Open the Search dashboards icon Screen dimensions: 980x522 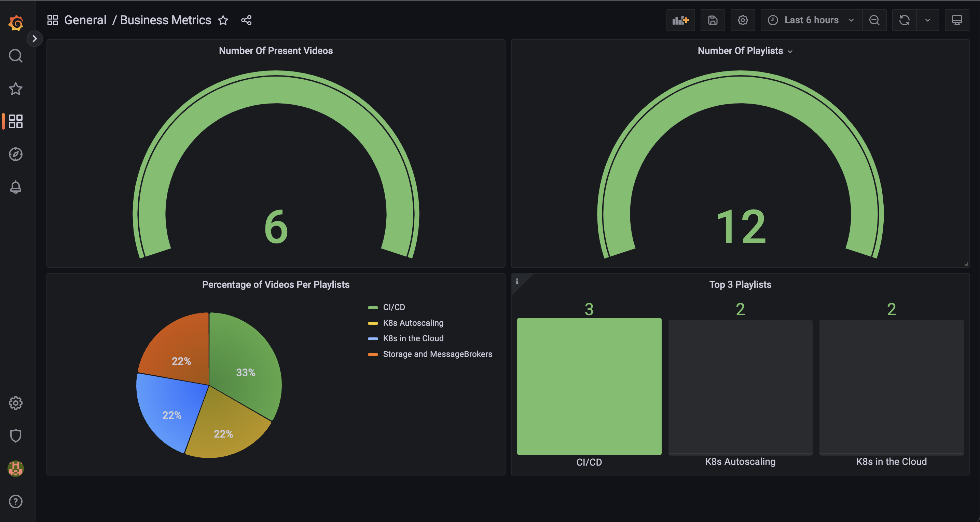coord(16,56)
